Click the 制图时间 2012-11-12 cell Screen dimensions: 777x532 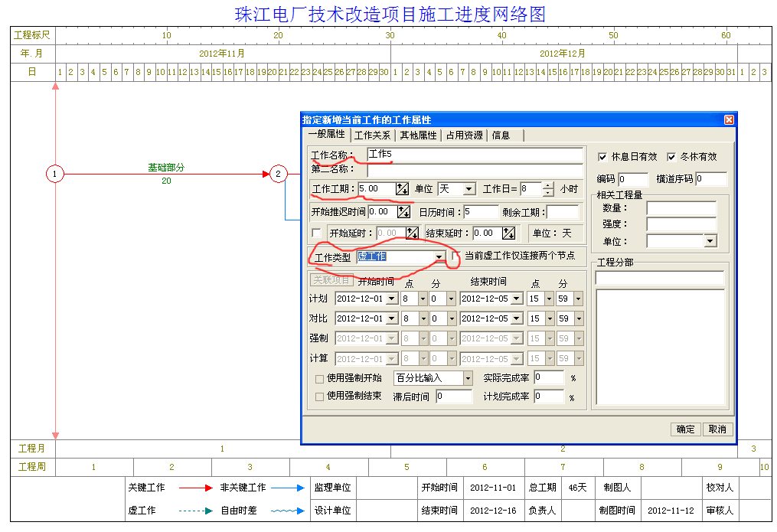coord(671,511)
